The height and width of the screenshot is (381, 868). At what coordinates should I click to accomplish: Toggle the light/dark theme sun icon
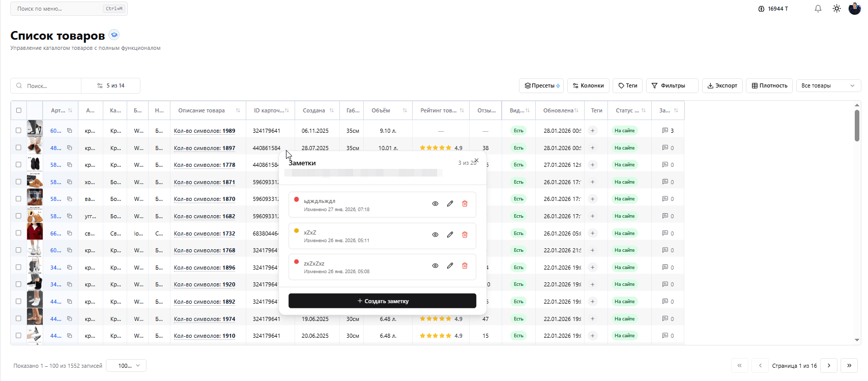[836, 9]
